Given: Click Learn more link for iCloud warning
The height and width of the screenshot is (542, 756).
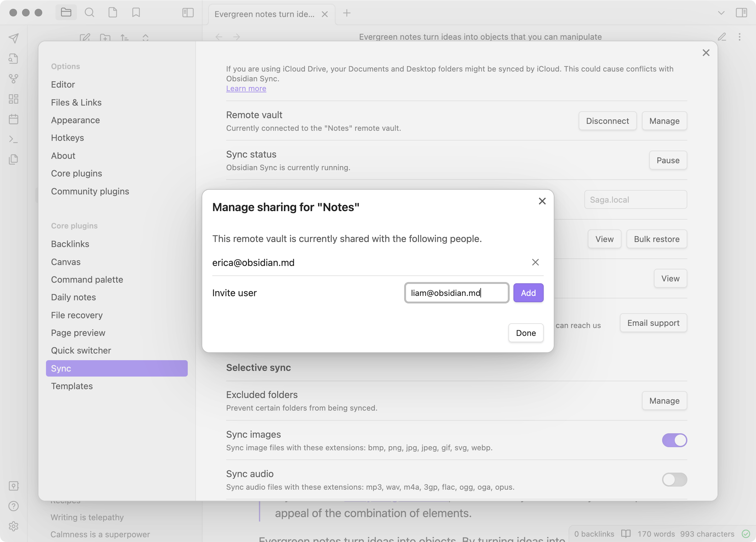Looking at the screenshot, I should 246,89.
